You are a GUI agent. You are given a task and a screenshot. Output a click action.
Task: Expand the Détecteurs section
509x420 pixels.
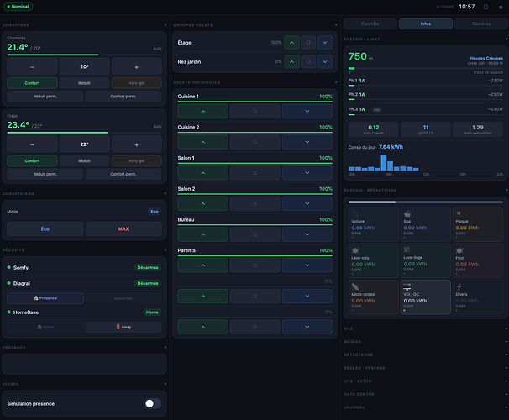click(425, 354)
